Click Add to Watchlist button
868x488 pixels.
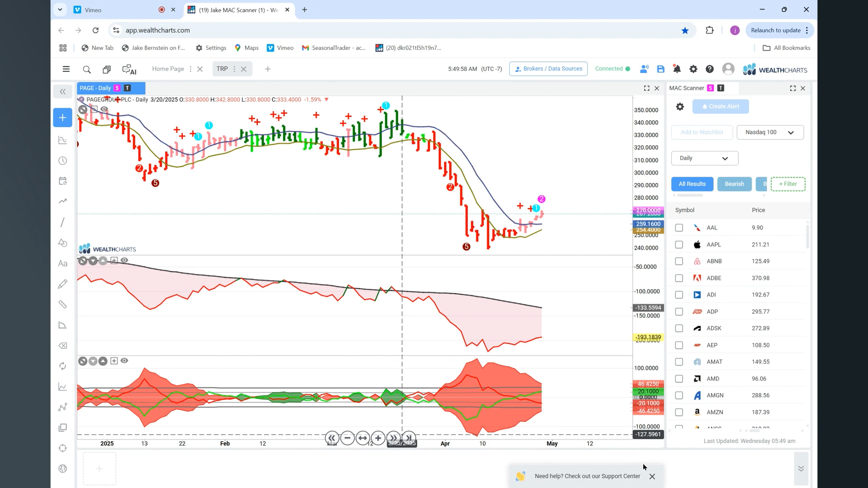click(x=702, y=132)
